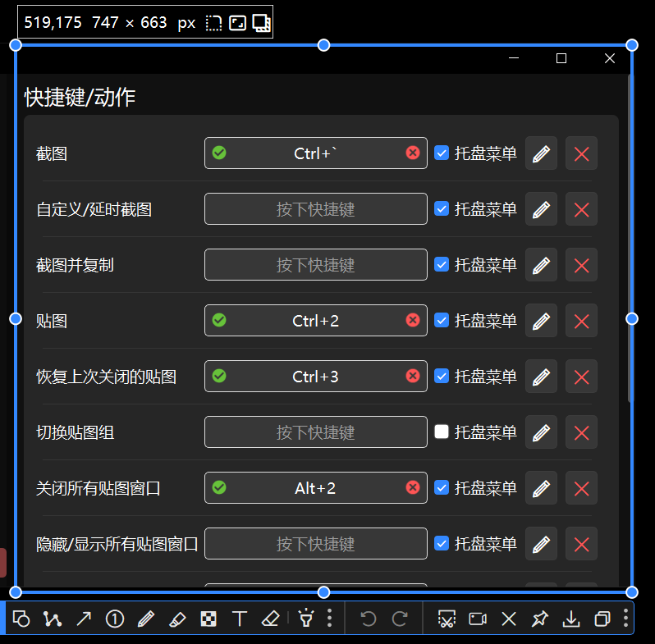Click shortcut field for 自定义/延时截图
Screen dimensions: 655x644
[x=316, y=209]
